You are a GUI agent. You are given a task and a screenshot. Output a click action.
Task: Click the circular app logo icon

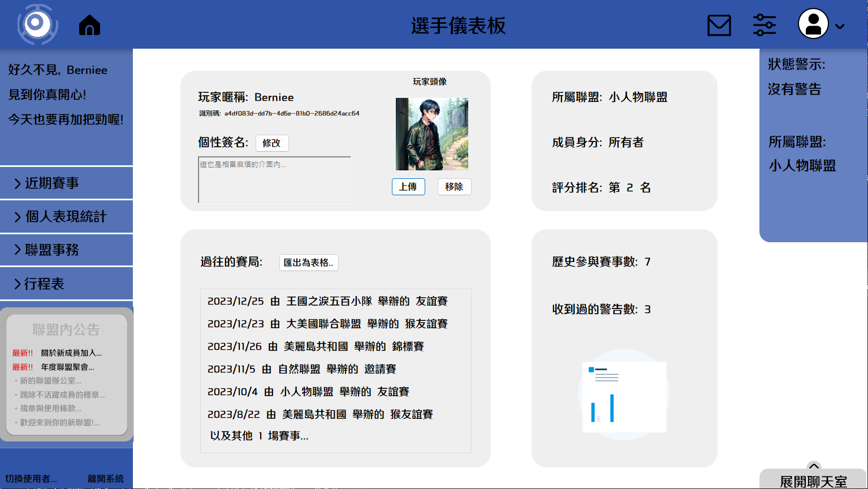click(x=37, y=24)
